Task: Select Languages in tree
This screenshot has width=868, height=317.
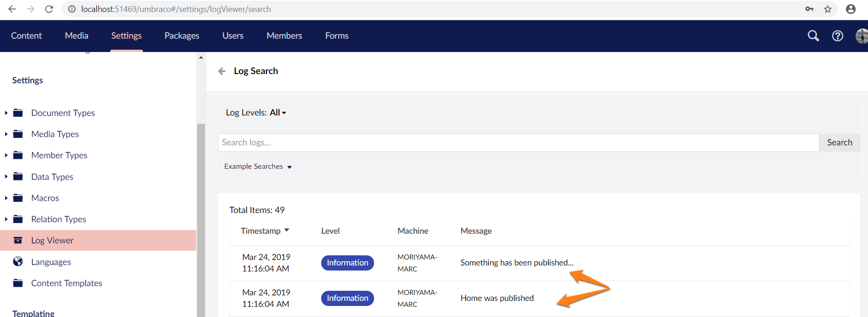Action: pos(51,262)
